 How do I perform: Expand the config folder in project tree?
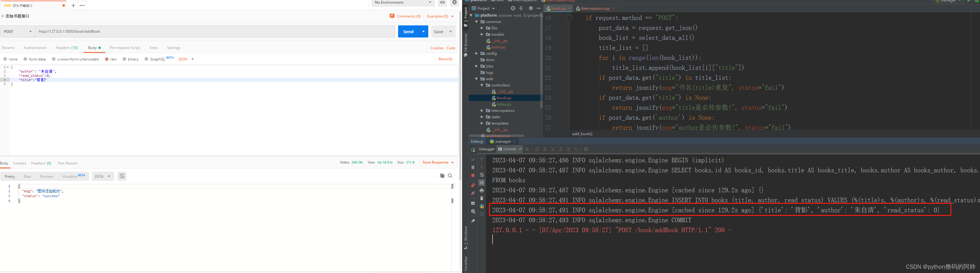pyautogui.click(x=476, y=54)
